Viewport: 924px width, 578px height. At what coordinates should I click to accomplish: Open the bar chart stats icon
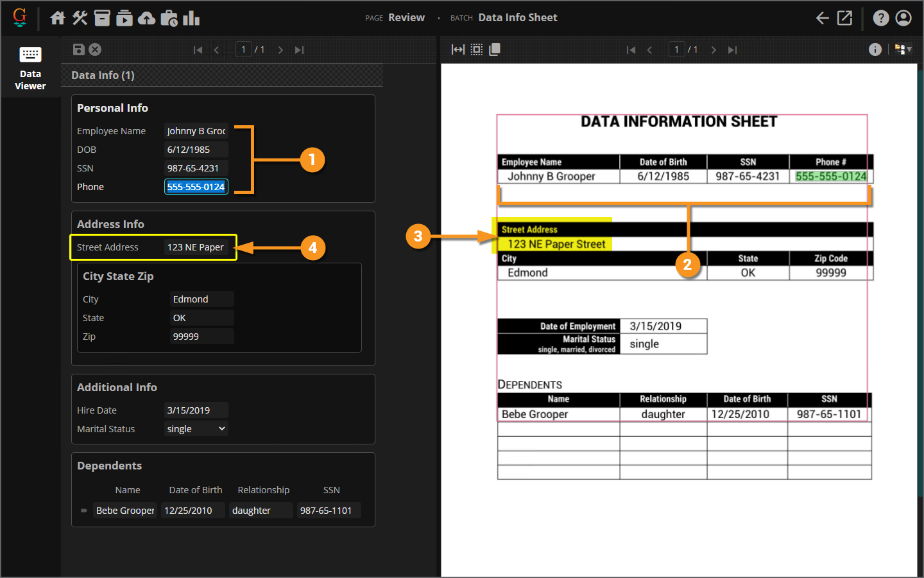tap(191, 18)
